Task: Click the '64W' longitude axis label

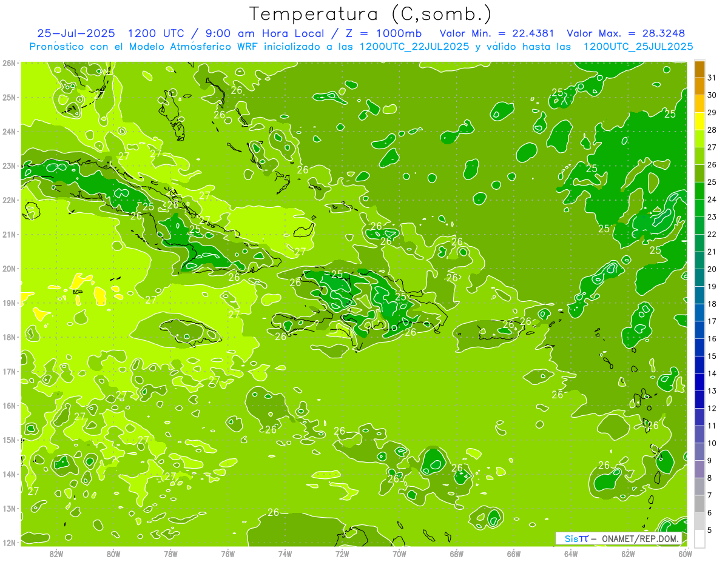Action: [571, 554]
